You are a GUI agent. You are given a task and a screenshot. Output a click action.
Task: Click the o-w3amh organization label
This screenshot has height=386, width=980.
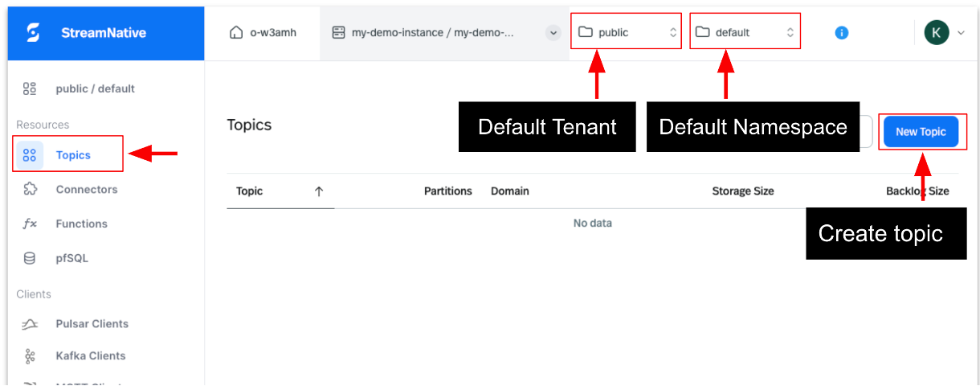[x=273, y=33]
